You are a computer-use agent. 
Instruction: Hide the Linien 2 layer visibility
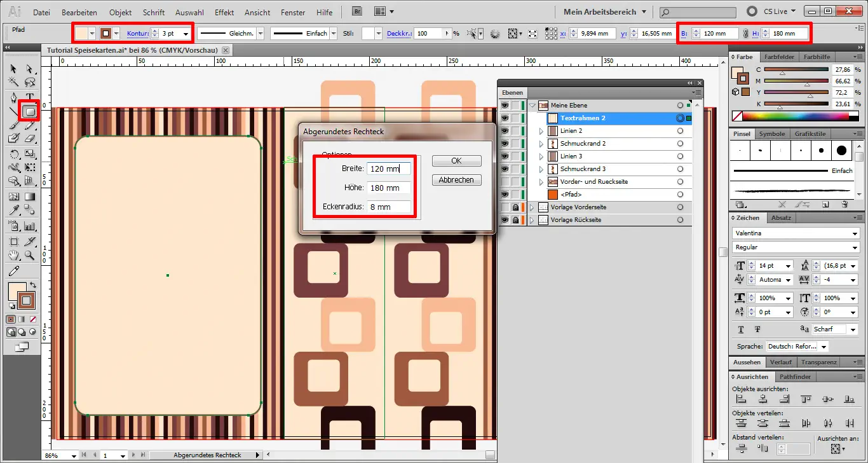(505, 131)
